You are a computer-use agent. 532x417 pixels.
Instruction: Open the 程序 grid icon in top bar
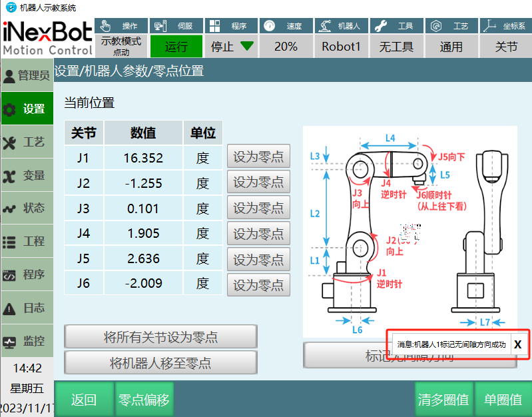[230, 26]
